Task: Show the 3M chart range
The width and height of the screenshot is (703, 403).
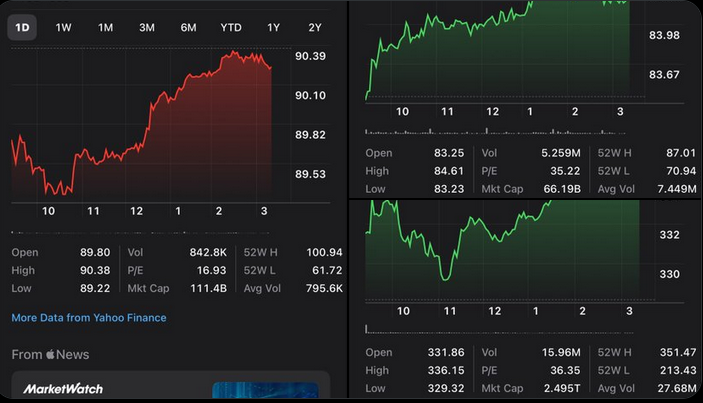Action: [x=147, y=27]
